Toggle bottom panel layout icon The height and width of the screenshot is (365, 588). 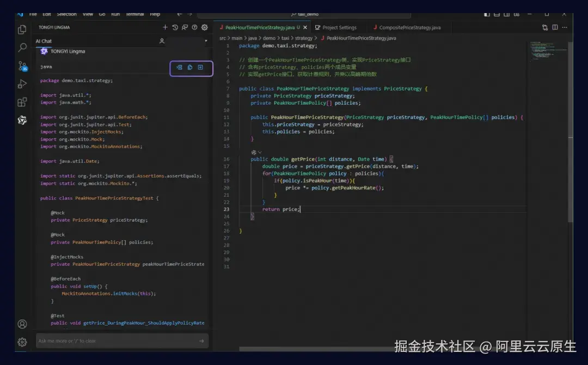[497, 14]
